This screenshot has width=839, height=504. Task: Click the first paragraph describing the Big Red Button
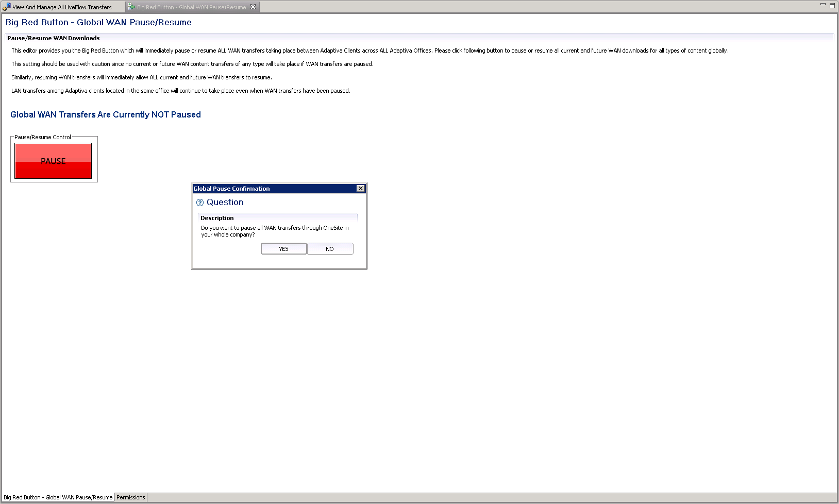pos(370,51)
